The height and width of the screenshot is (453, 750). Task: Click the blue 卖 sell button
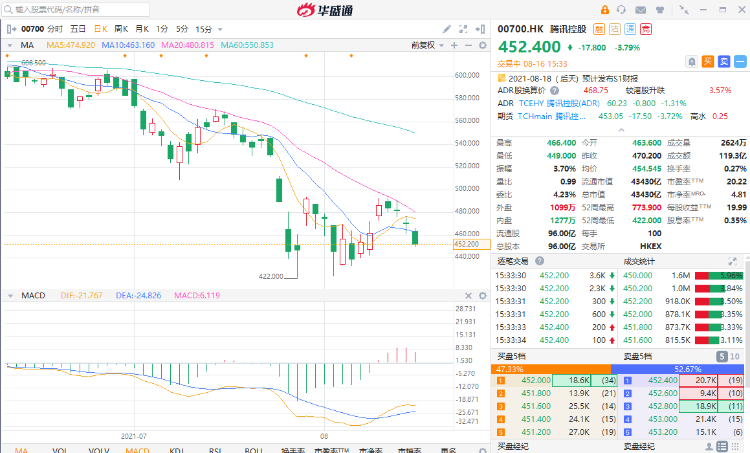[724, 61]
